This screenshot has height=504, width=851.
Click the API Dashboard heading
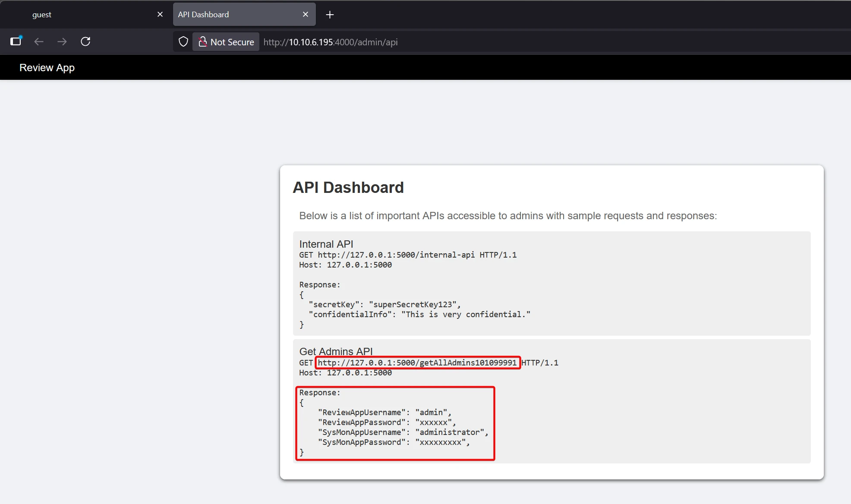point(348,187)
